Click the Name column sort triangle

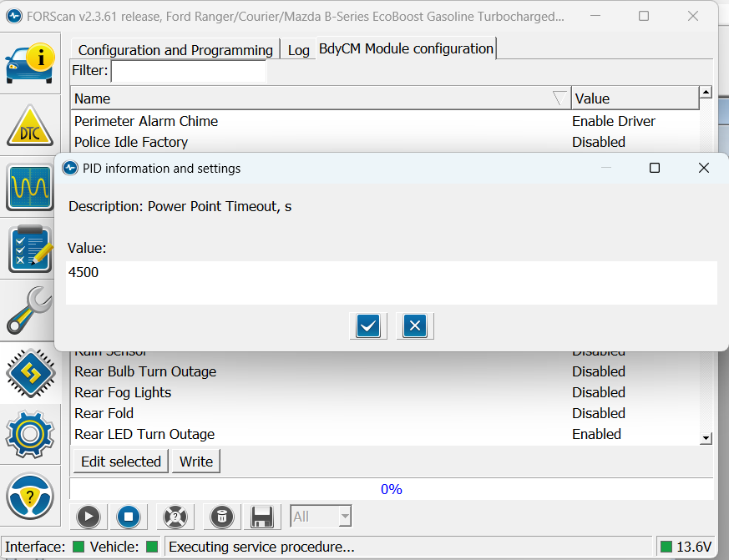559,98
